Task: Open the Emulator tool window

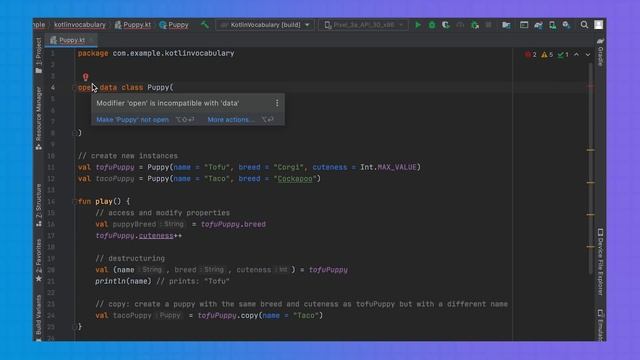Action: pyautogui.click(x=600, y=325)
